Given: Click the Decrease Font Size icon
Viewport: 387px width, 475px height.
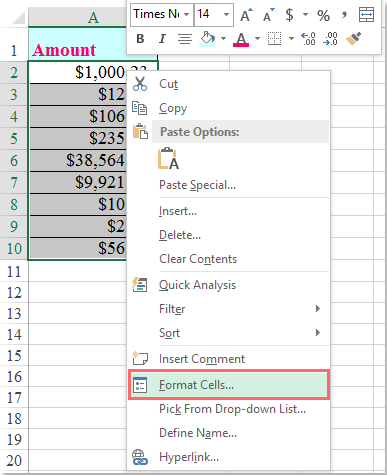Looking at the screenshot, I should [x=269, y=15].
